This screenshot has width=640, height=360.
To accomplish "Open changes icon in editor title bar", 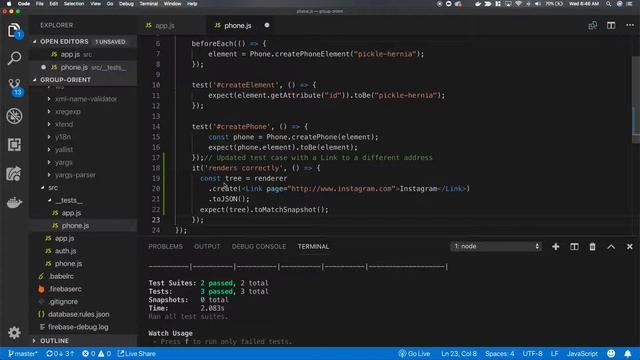I will pyautogui.click(x=592, y=25).
